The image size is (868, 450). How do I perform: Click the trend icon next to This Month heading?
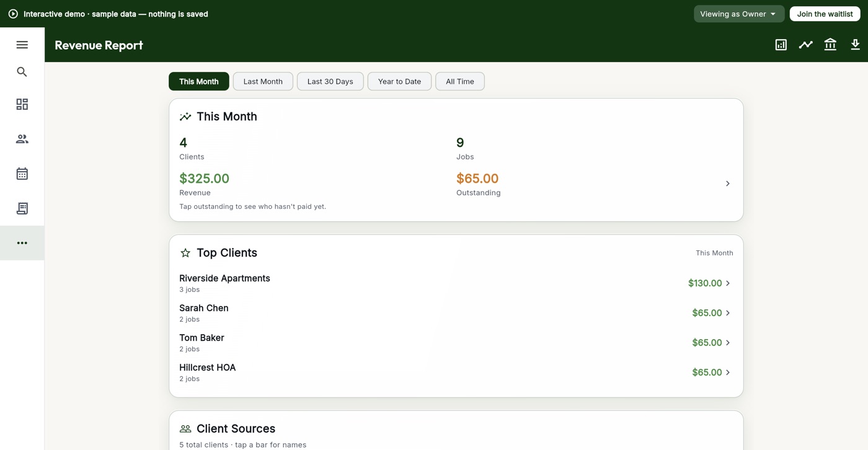coord(185,117)
